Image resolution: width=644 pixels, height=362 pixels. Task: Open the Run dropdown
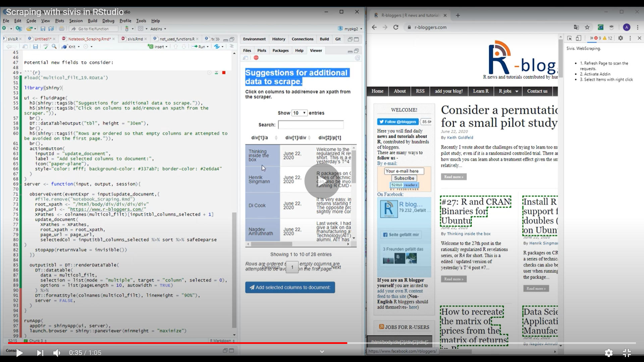coord(208,47)
